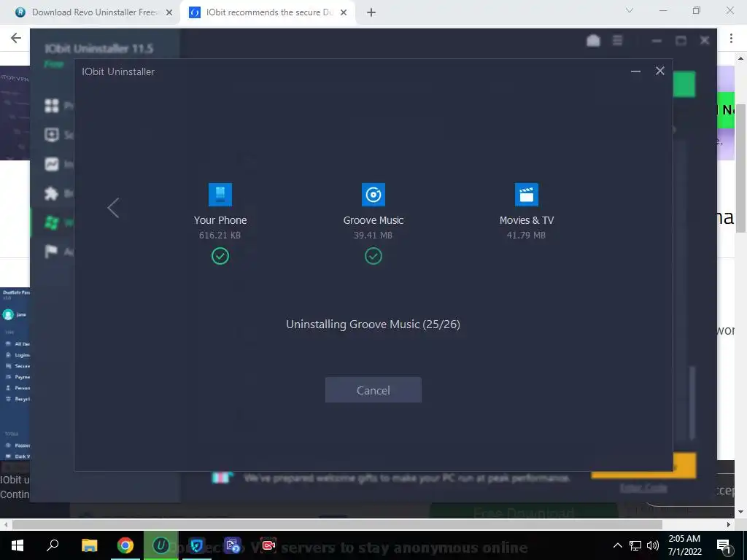Close the Revo Uninstaller browser tab
Viewport: 747px width, 560px height.
point(169,13)
